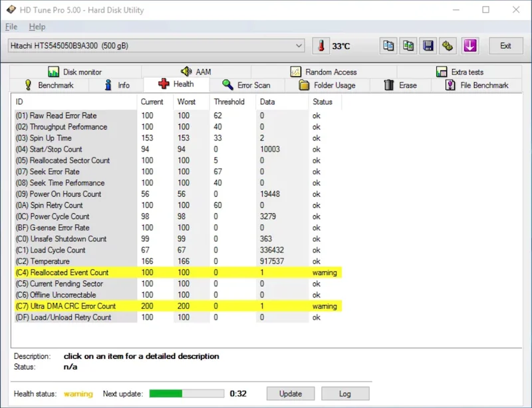Select the Load/Unload Retry Count row
The height and width of the screenshot is (408, 532).
click(178, 317)
